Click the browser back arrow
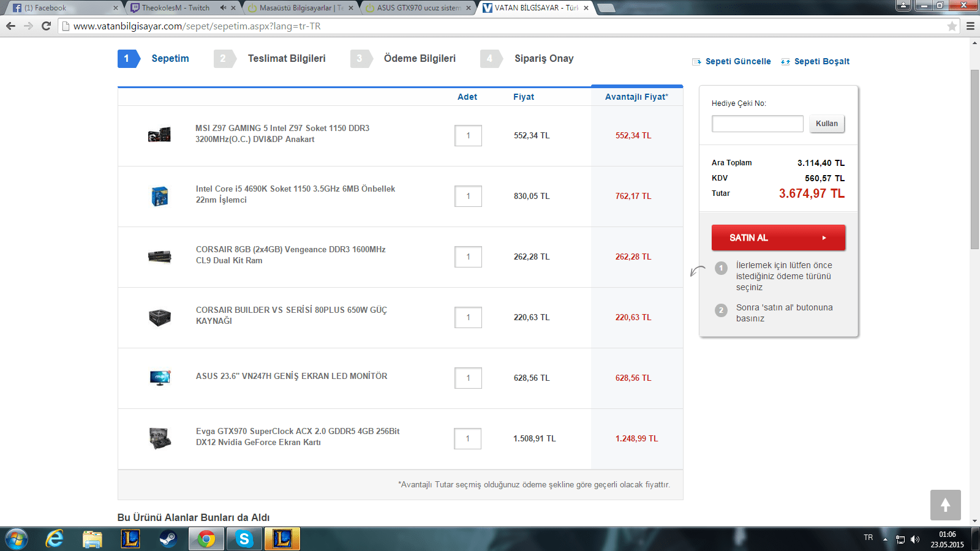The width and height of the screenshot is (980, 551). click(x=10, y=26)
